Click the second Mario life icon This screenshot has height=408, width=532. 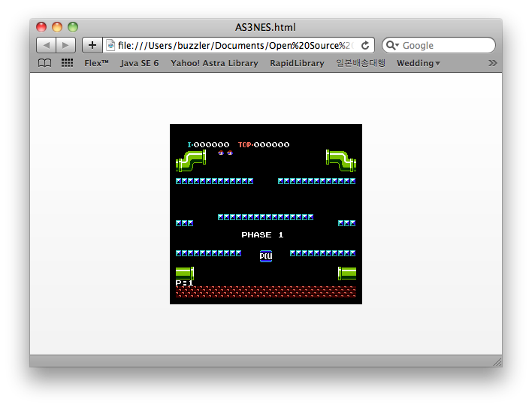coord(230,153)
